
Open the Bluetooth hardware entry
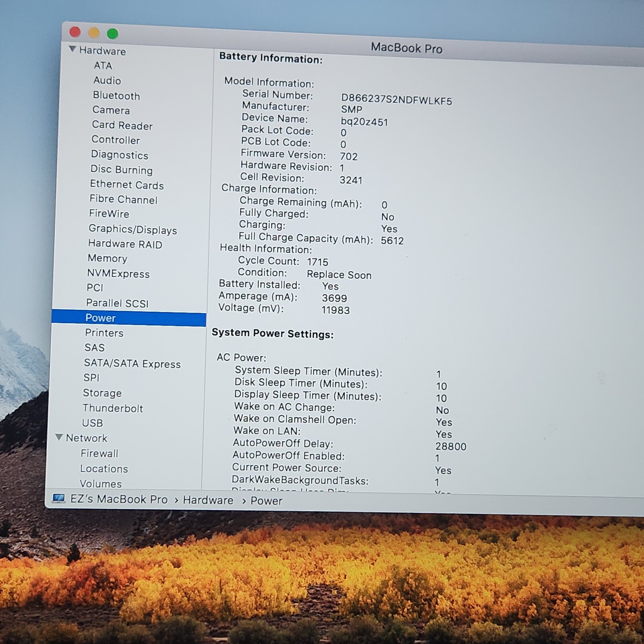(x=116, y=95)
